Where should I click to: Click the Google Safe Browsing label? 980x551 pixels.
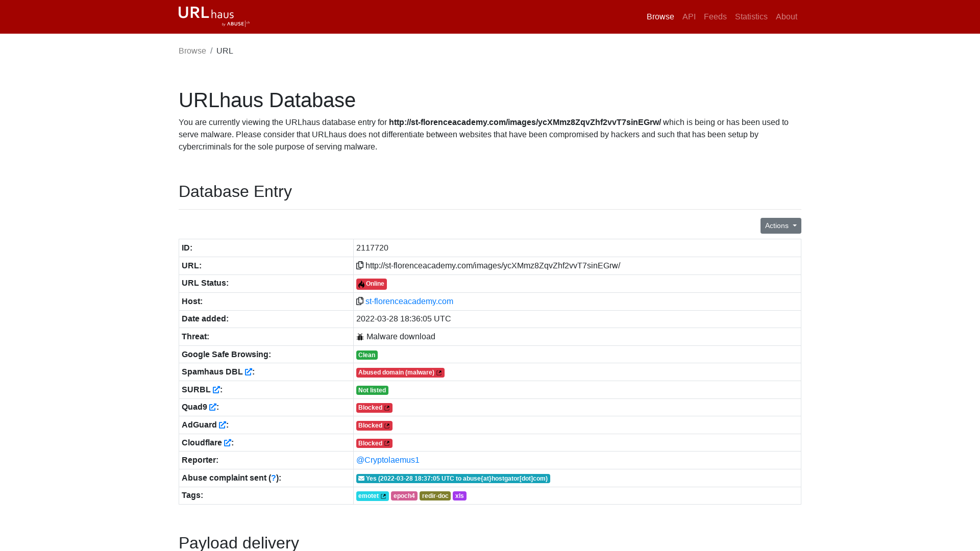tap(226, 355)
